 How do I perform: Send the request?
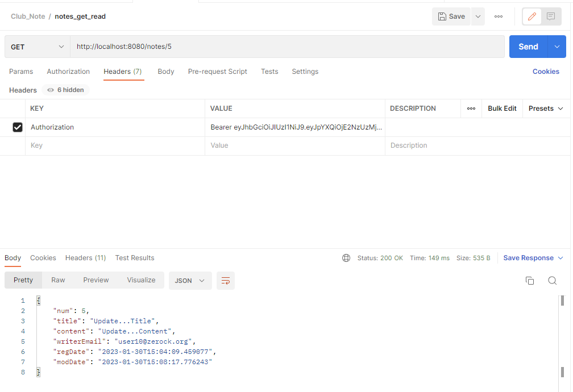pos(529,47)
